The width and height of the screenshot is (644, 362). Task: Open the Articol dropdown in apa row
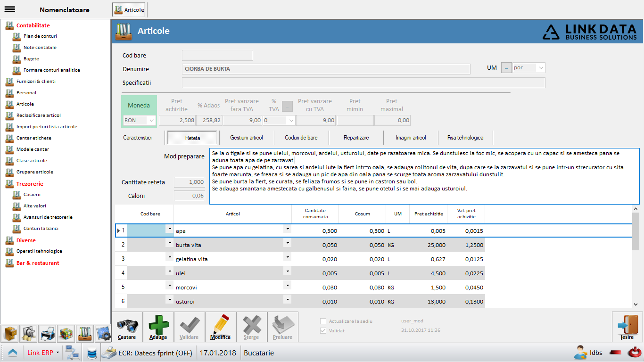pos(287,229)
